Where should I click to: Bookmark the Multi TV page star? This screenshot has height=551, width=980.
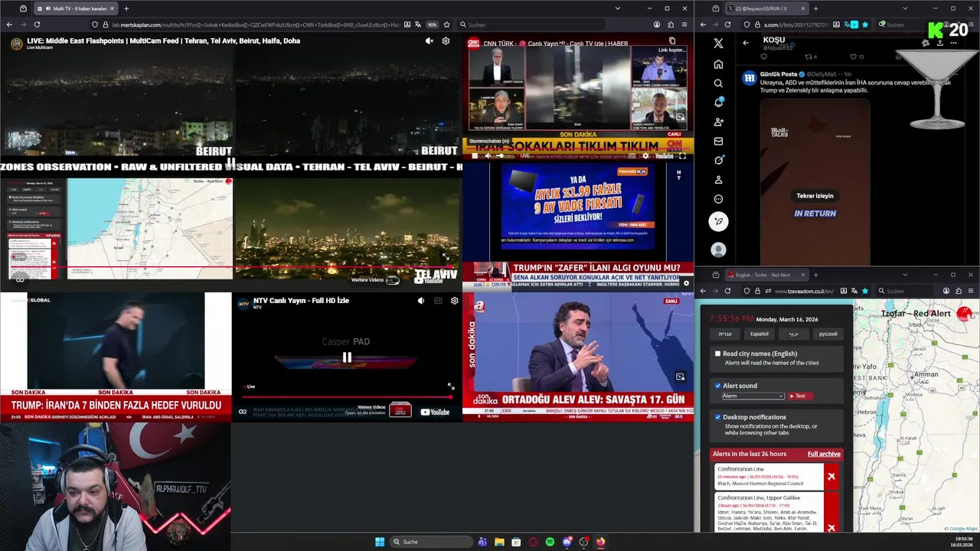(x=446, y=24)
